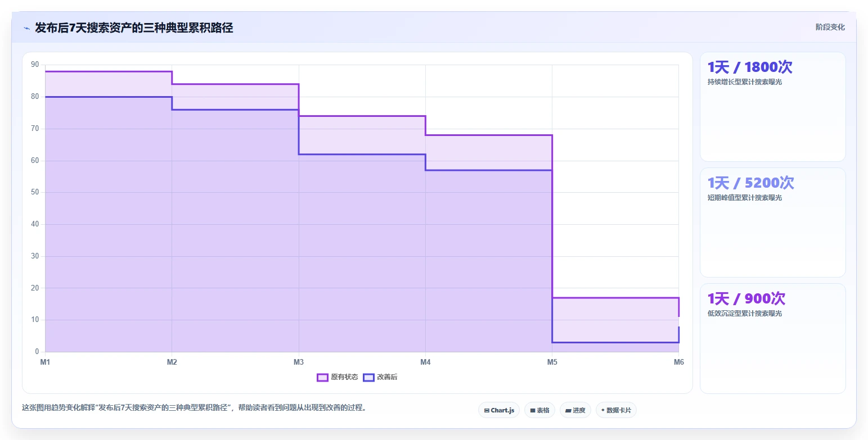Click the 50 y-axis value
Screen dimensions: 868x440
pyautogui.click(x=35, y=192)
